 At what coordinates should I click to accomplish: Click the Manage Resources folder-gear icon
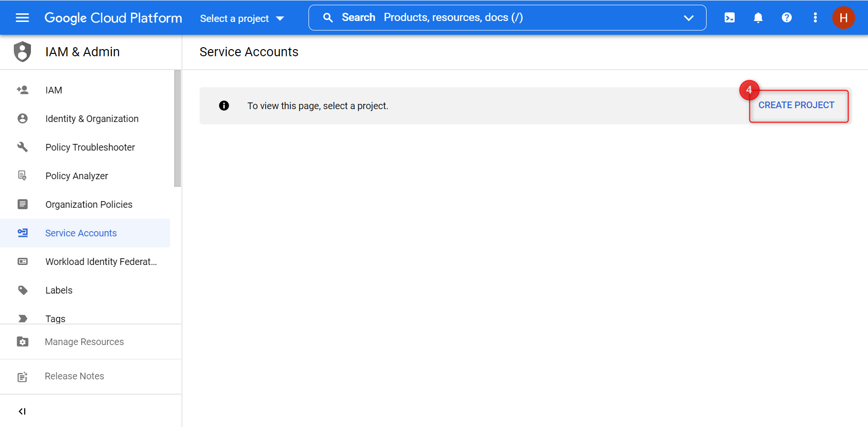[22, 342]
